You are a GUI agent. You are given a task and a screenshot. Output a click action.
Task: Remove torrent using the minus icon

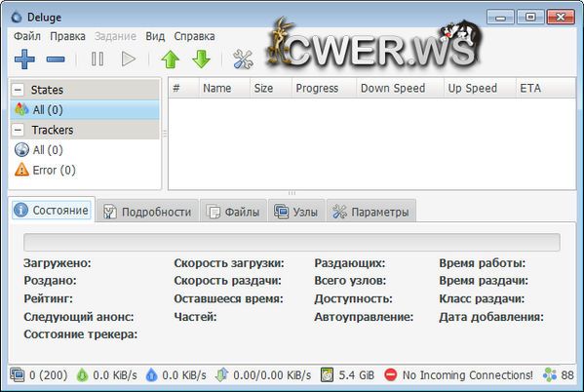[x=56, y=59]
